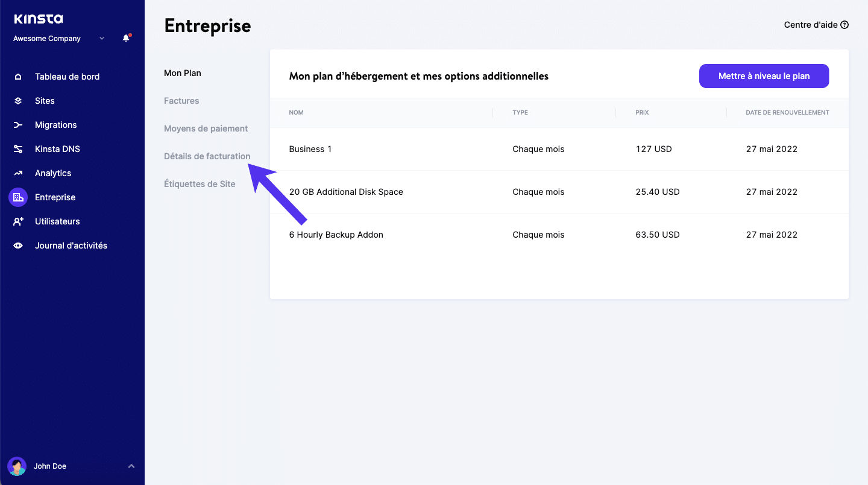
Task: Open the Factures tab
Action: tap(181, 101)
